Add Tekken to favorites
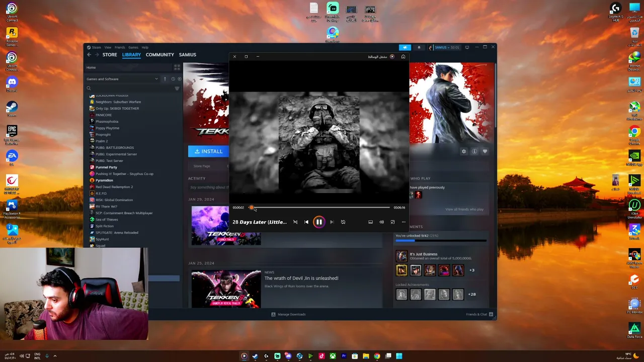This screenshot has width=644, height=362. click(485, 151)
